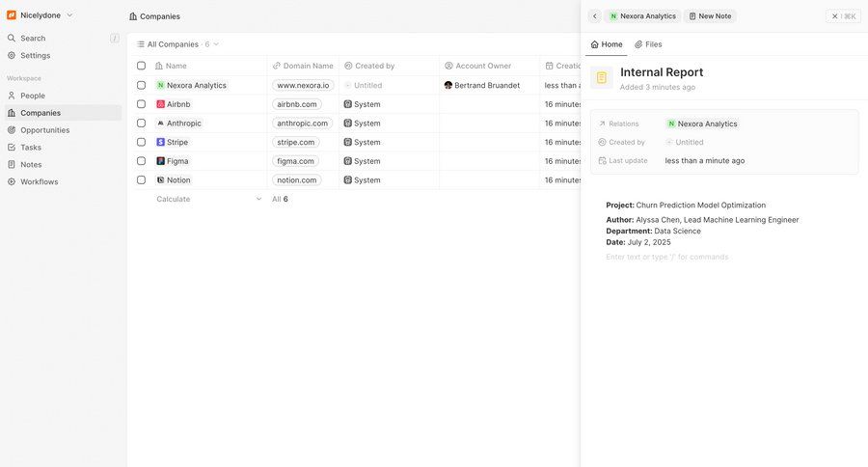Click the New Note breadcrumb chip
Viewport: 868px width, 467px height.
[710, 16]
